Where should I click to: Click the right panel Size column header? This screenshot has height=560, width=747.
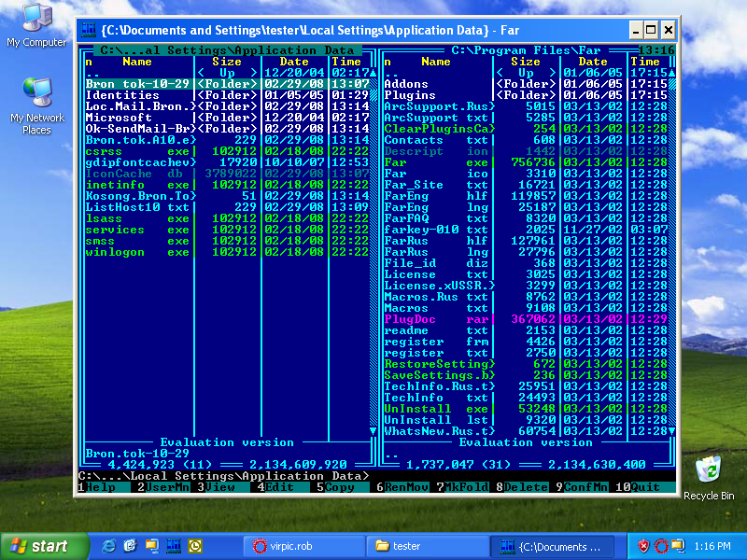(526, 62)
